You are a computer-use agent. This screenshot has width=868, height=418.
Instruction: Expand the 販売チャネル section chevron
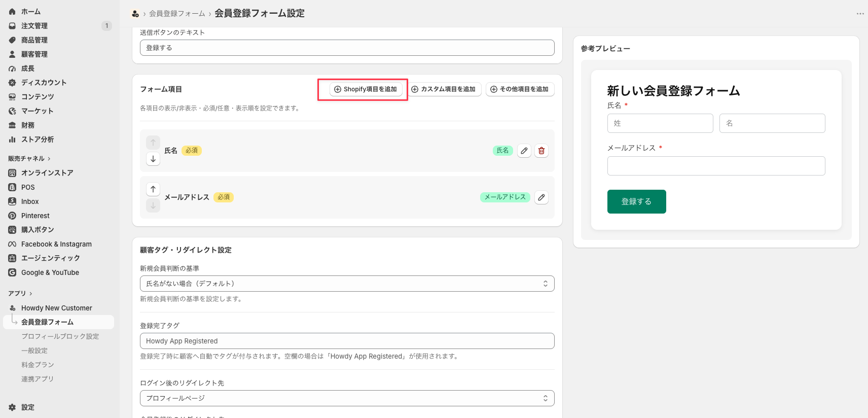coord(49,159)
